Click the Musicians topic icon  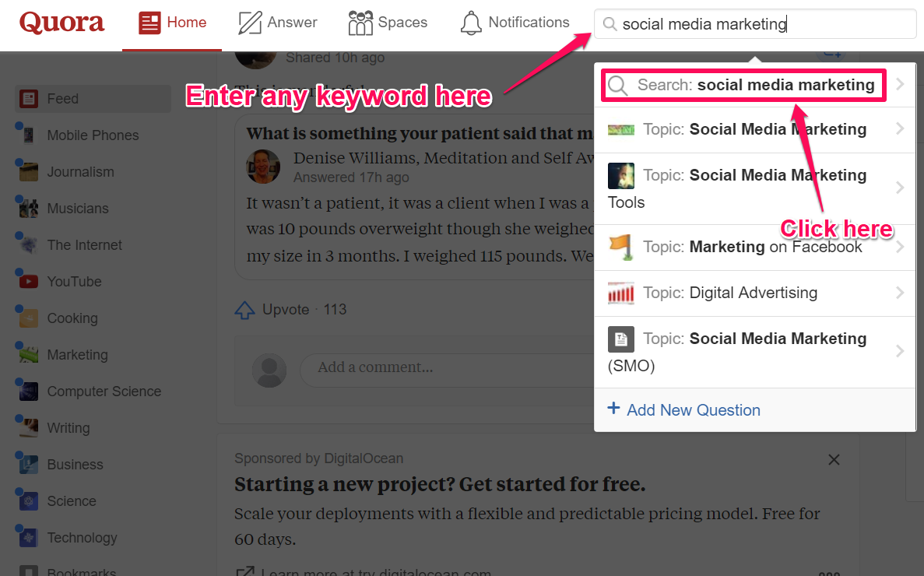28,209
